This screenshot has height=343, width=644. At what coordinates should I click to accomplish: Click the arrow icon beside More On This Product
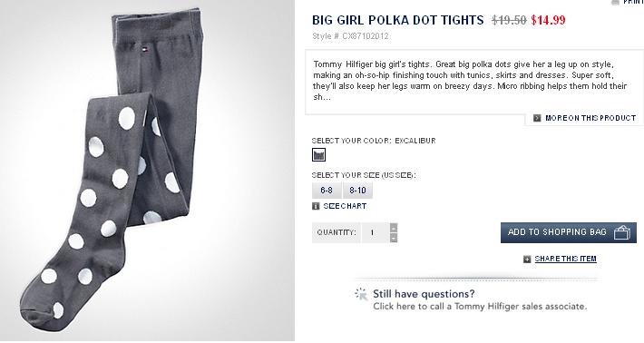[537, 118]
